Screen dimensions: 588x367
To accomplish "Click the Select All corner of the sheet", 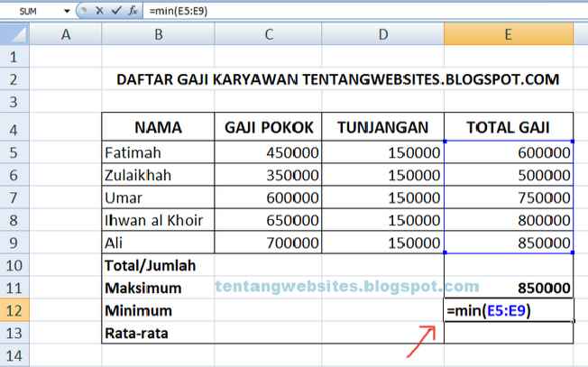I will click(15, 34).
